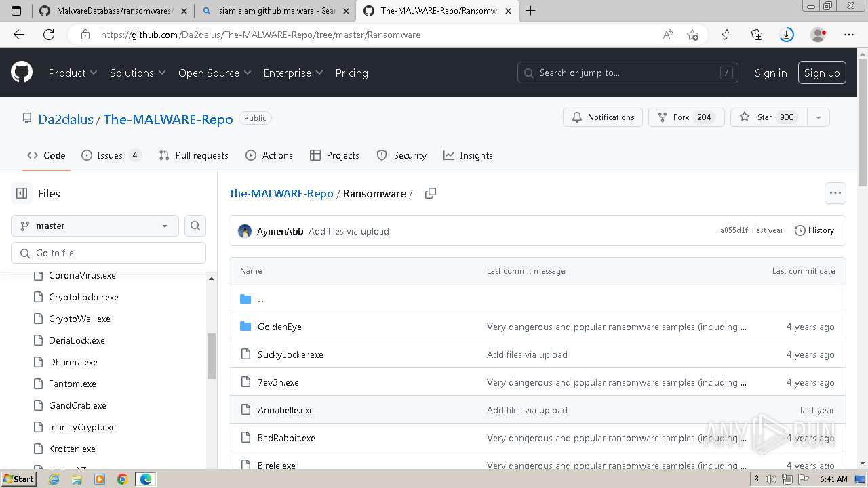
Task: Copy the Ransomware folder path
Action: point(430,193)
